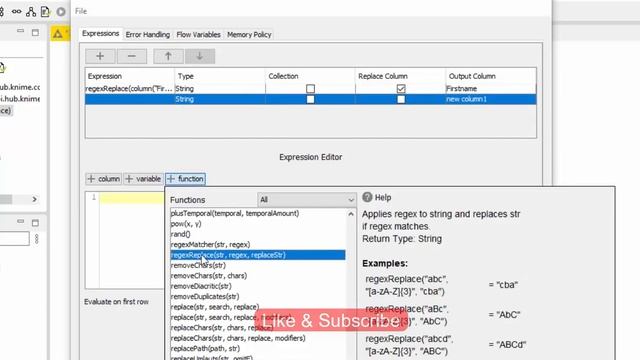The height and width of the screenshot is (360, 640).
Task: Select regexReplace(str, regex, replaceStr) function
Action: [258, 255]
